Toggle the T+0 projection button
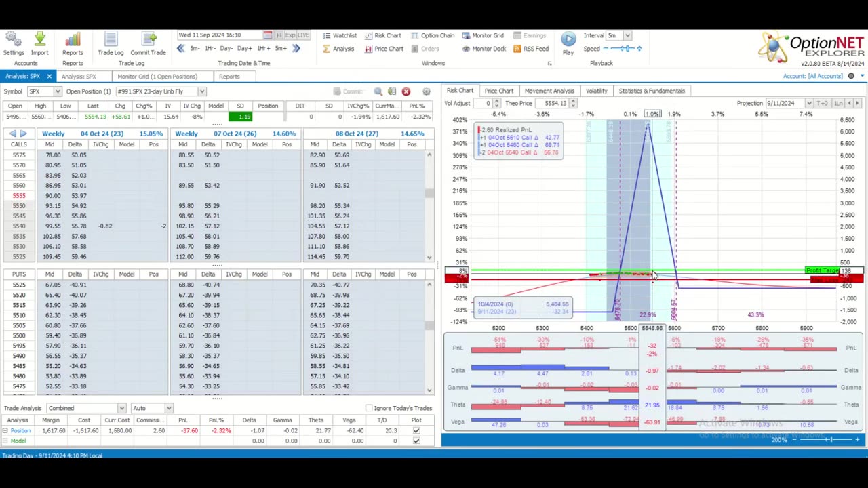Viewport: 868px width, 488px height. [822, 103]
